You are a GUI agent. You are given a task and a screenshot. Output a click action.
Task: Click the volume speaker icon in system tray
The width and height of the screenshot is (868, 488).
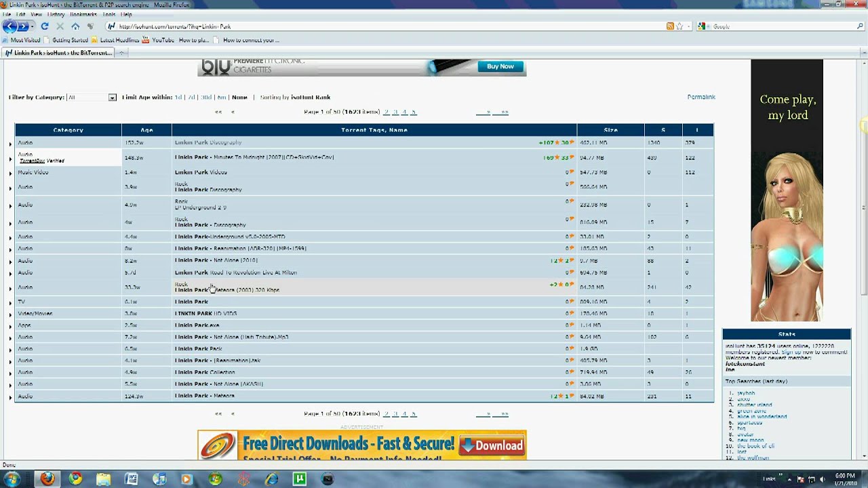coord(823,479)
